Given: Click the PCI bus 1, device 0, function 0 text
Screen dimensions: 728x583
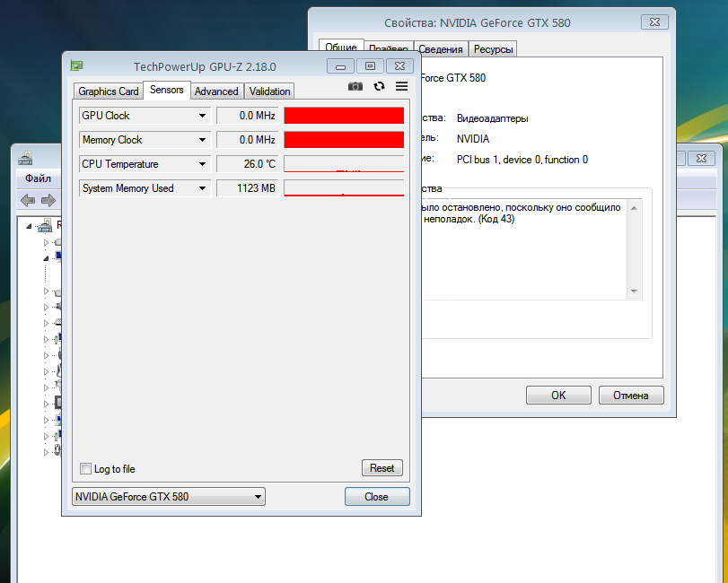Looking at the screenshot, I should click(522, 160).
